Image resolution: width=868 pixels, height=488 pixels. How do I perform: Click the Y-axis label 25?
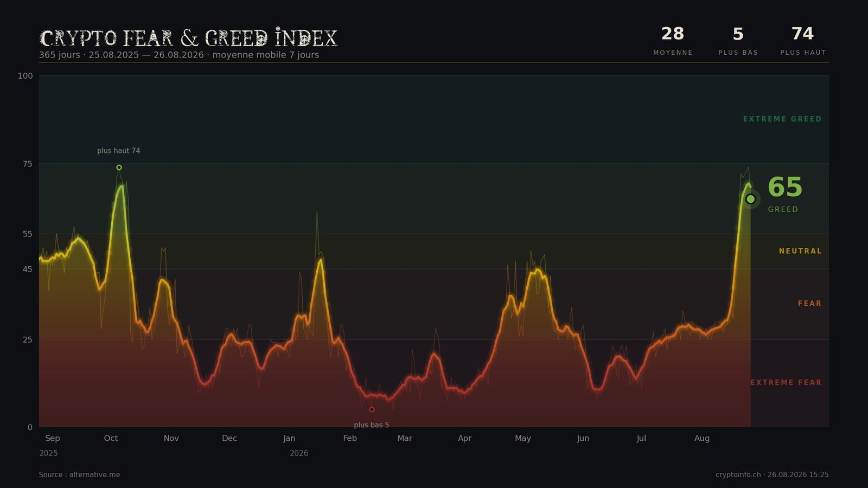pyautogui.click(x=28, y=340)
